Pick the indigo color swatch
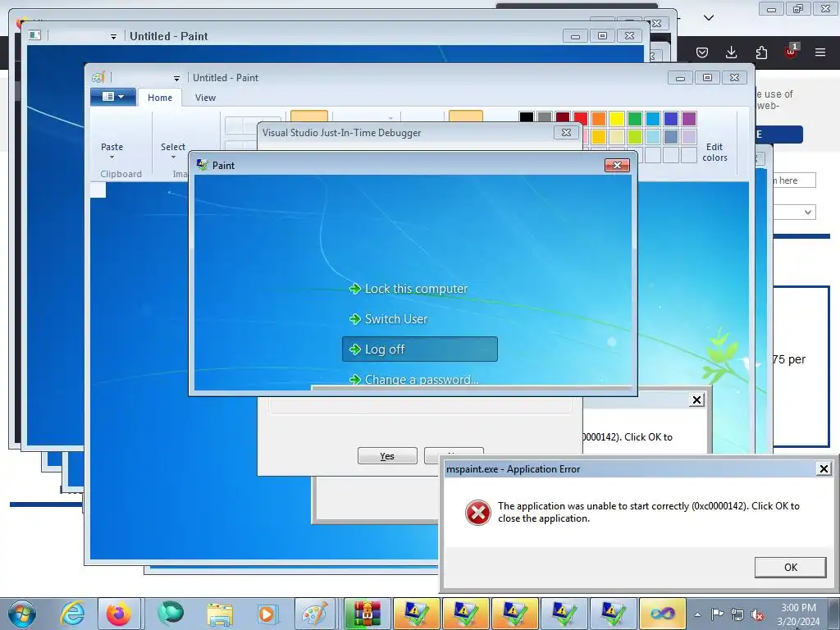 pyautogui.click(x=671, y=118)
